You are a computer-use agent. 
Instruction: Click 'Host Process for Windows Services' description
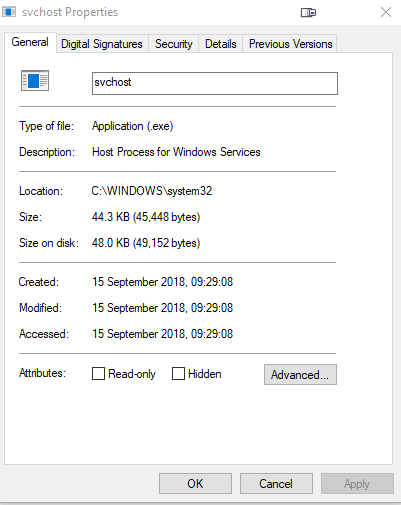point(176,152)
